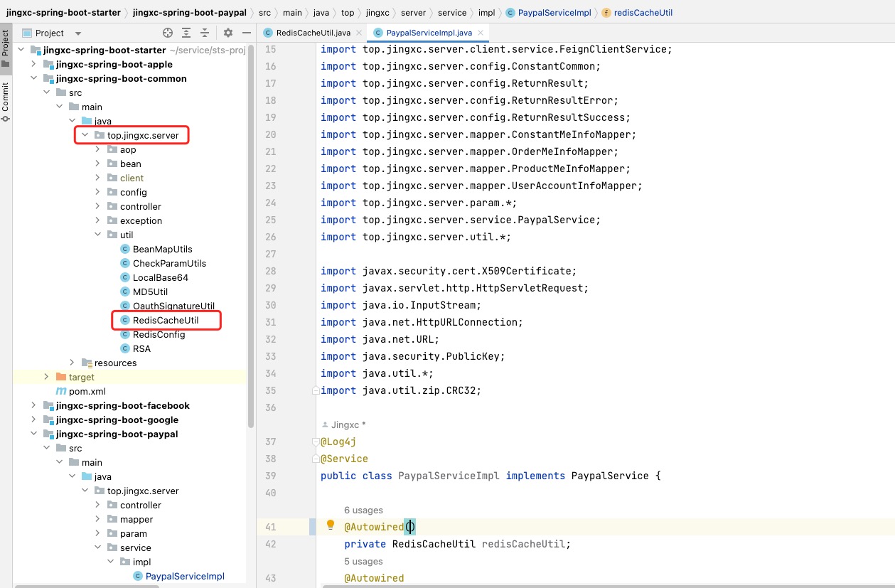Collapse the jingxc-spring-boot-starter root node
The height and width of the screenshot is (588, 895).
21,50
